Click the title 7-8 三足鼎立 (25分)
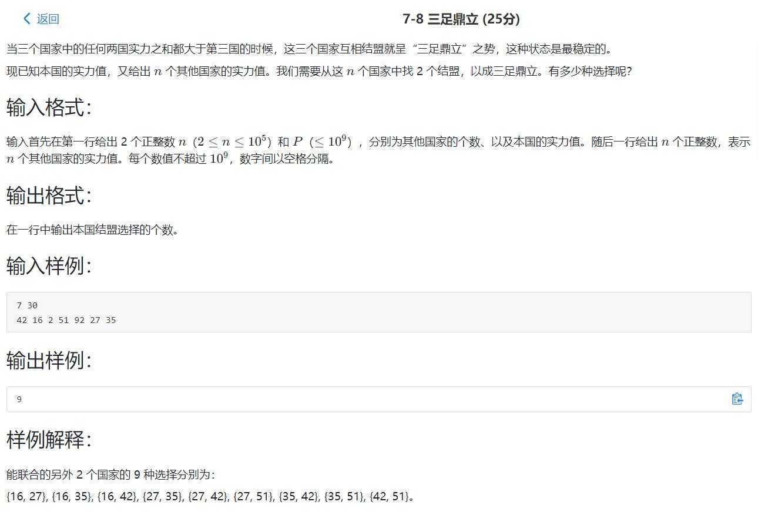 point(461,19)
